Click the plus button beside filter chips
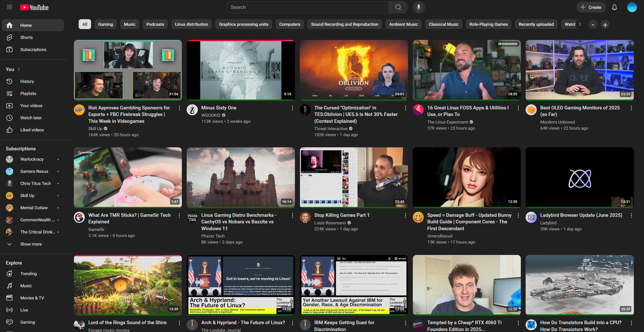Viewport: 644px width, 332px height. (x=605, y=25)
